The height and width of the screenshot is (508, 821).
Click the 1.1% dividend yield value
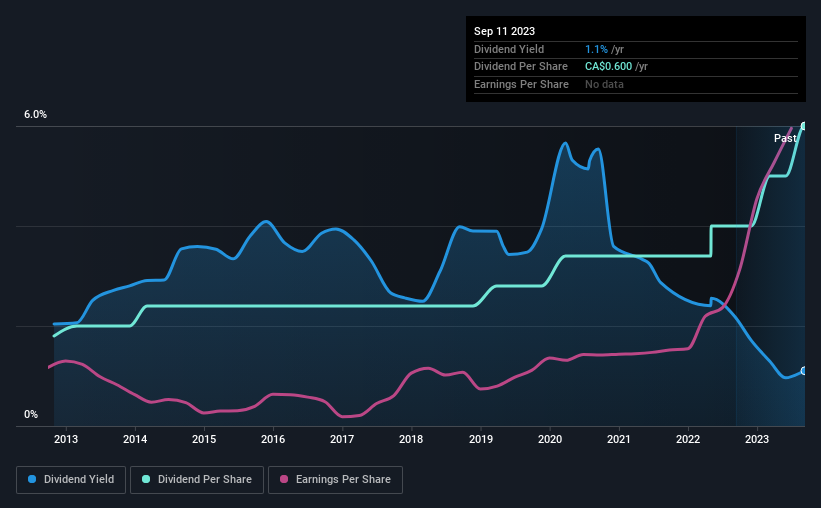coord(596,49)
